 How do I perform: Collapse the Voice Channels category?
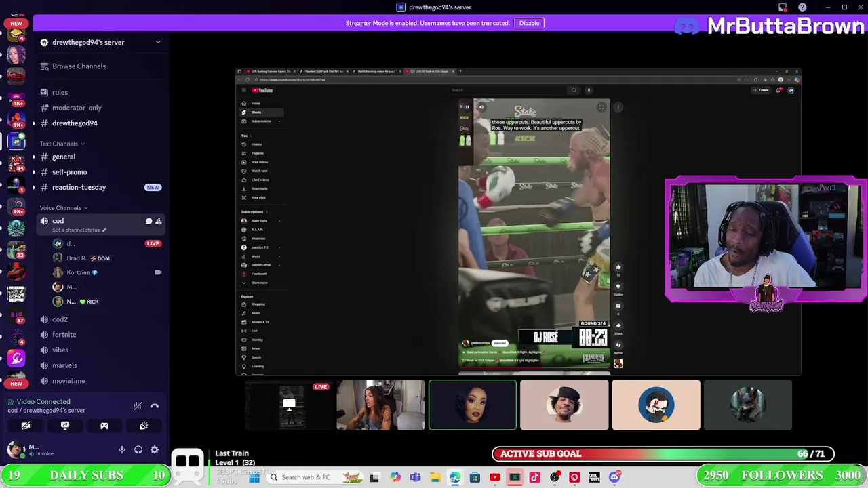coord(63,208)
